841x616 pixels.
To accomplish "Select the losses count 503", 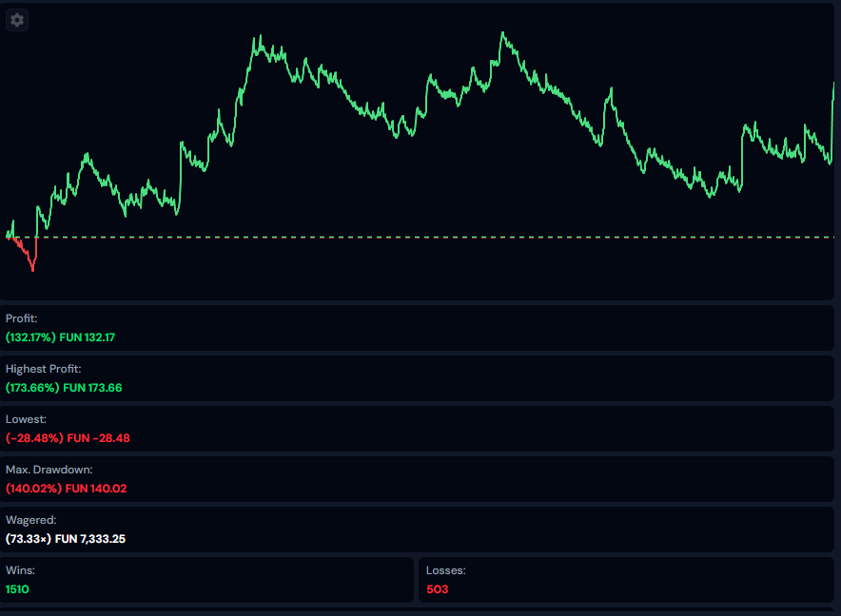I will tap(437, 589).
